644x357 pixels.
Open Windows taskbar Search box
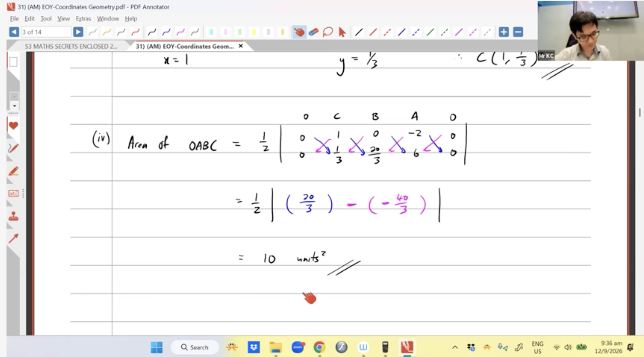coord(195,347)
